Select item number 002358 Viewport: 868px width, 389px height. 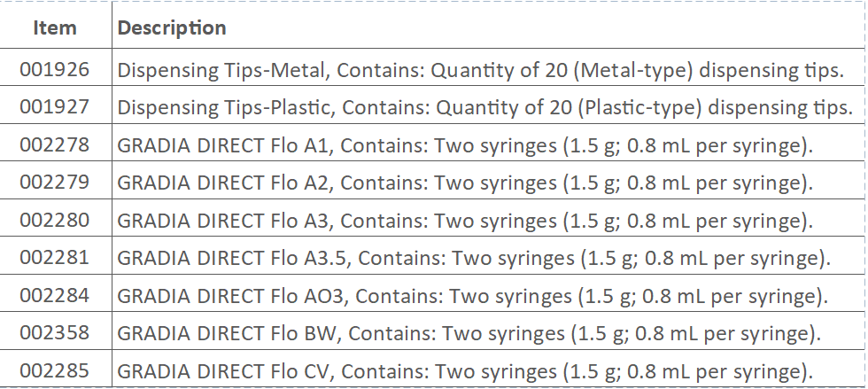click(x=55, y=333)
